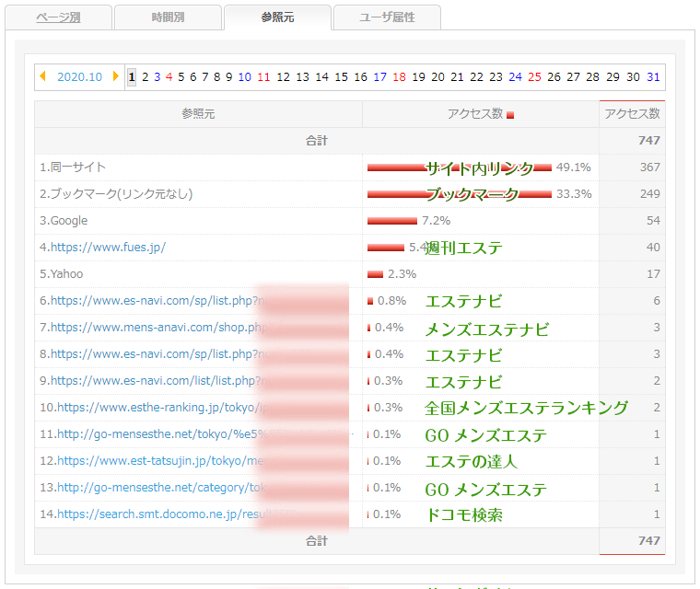Select day 31 in calendar
Image resolution: width=700 pixels, height=589 pixels.
[654, 76]
